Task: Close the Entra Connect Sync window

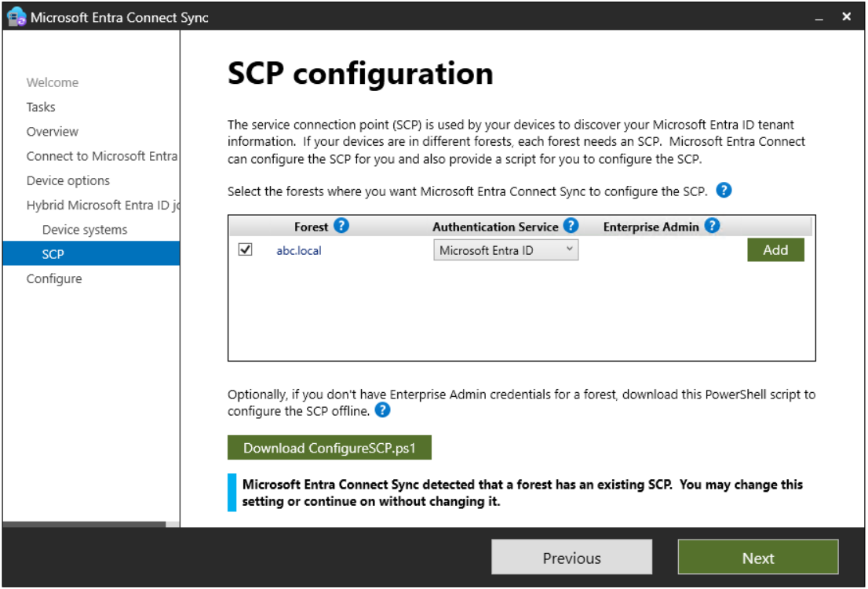Action: 846,16
